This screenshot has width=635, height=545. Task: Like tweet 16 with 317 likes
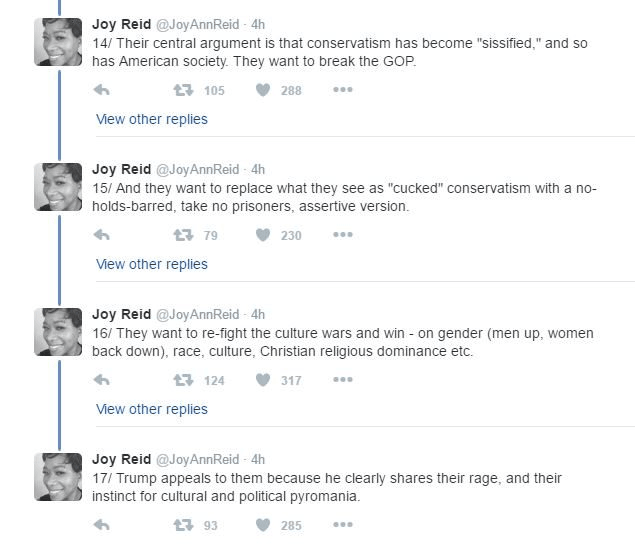coord(264,380)
